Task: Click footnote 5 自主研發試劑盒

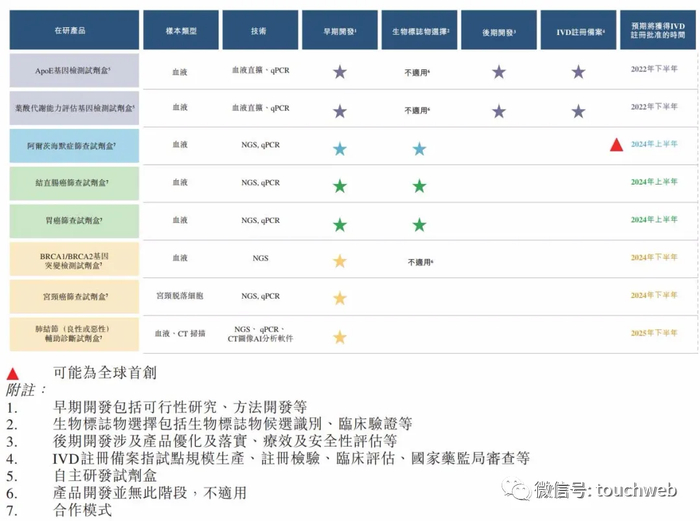Action: tap(105, 475)
